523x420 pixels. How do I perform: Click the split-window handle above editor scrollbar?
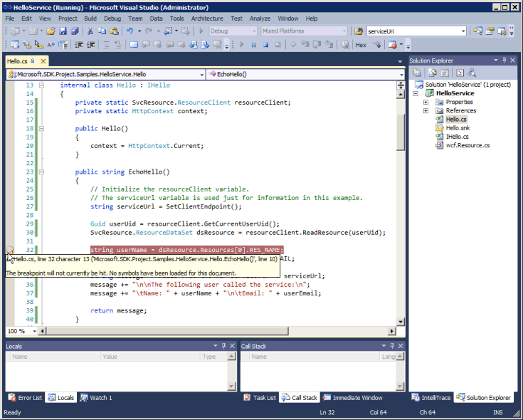coord(401,85)
